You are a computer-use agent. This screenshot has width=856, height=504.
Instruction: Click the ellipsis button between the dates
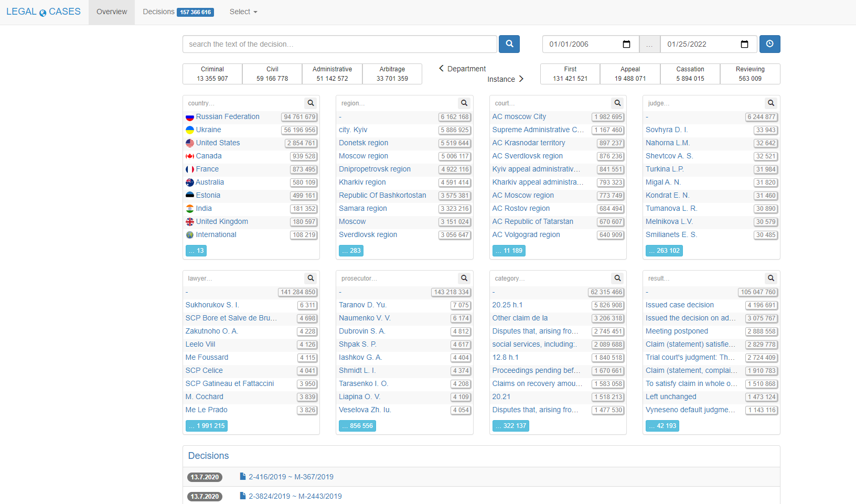(x=649, y=44)
